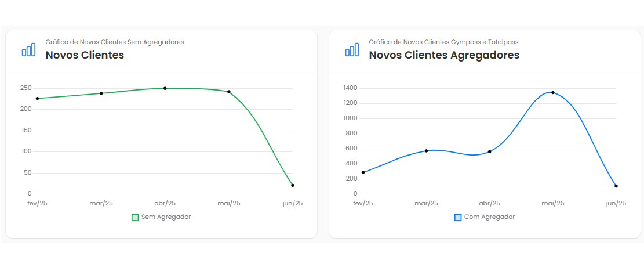
Task: Click the 100 y-axis label on the green chart
Action: (26, 151)
